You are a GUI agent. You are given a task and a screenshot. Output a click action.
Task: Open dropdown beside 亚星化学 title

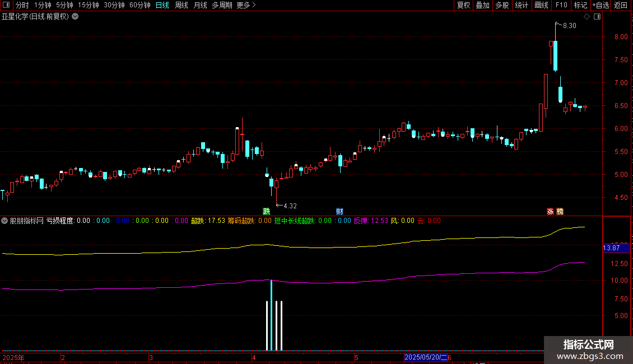click(75, 17)
